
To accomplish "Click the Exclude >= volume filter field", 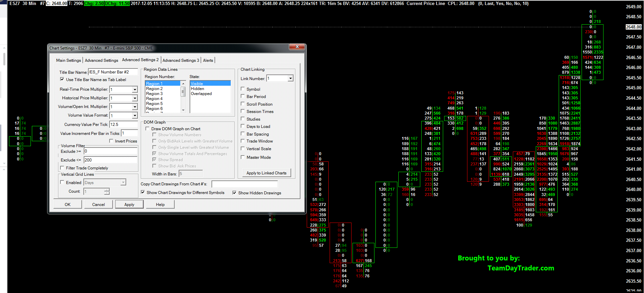I will pyautogui.click(x=111, y=151).
